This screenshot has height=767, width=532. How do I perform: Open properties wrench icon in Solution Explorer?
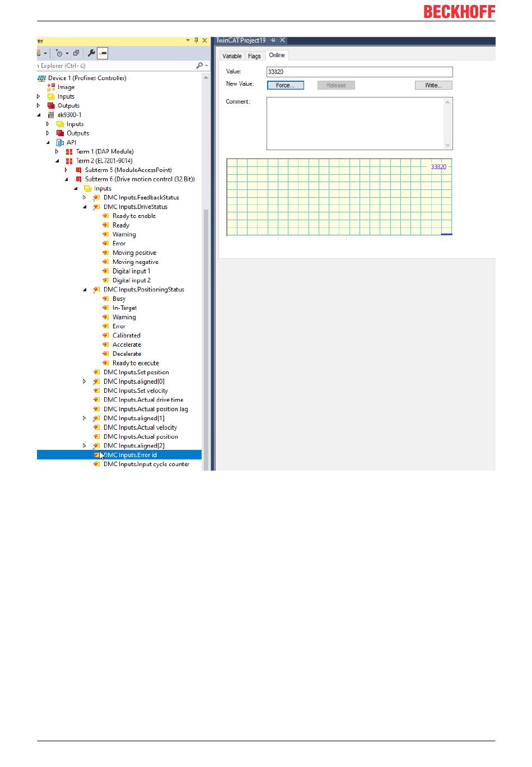tap(91, 53)
